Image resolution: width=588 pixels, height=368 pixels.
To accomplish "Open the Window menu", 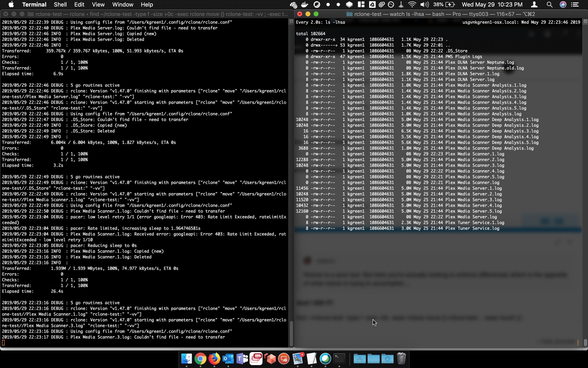I will (123, 4).
